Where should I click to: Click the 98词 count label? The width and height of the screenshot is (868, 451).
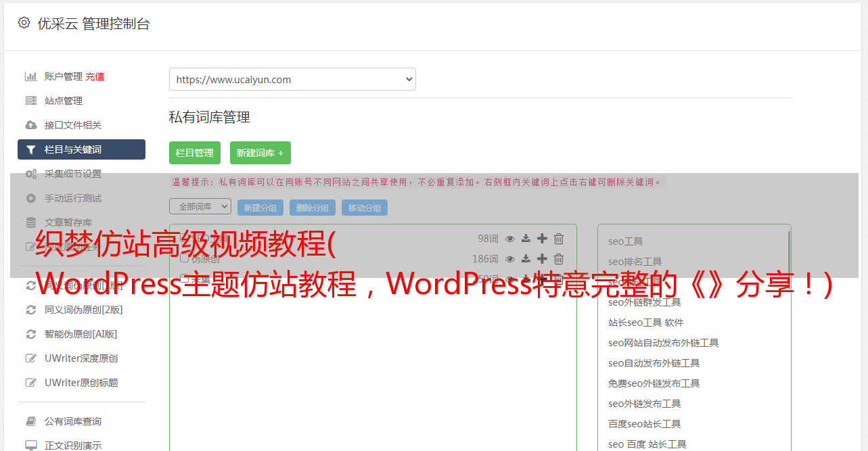click(488, 239)
